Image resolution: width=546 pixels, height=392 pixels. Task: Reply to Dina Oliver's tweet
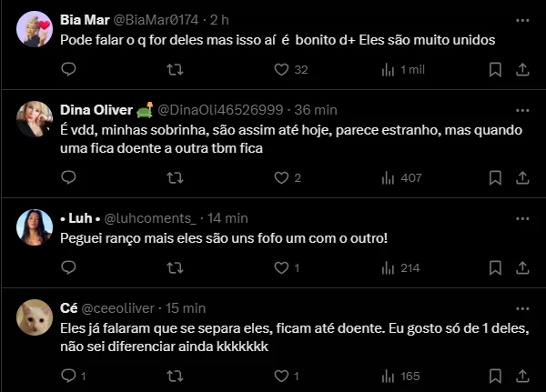pos(68,178)
